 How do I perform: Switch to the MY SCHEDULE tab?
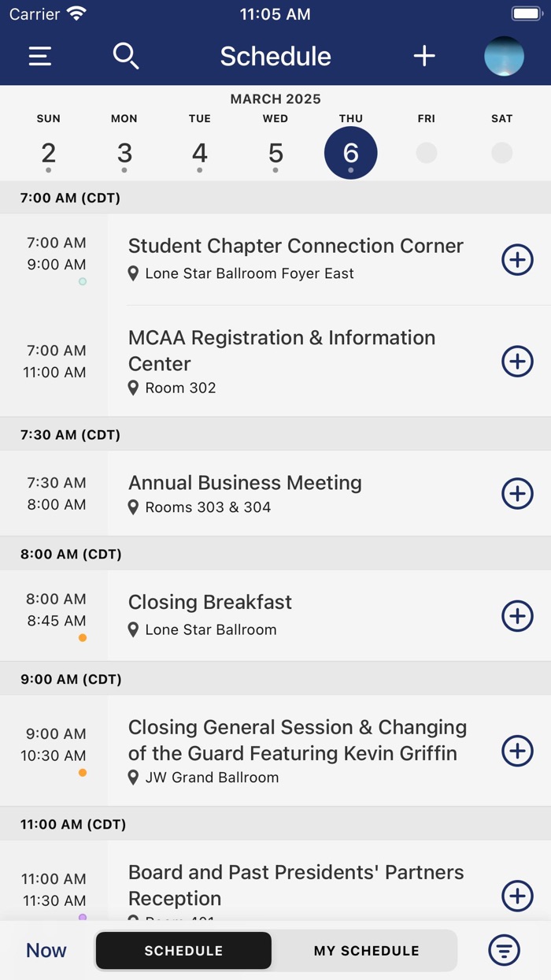(365, 950)
